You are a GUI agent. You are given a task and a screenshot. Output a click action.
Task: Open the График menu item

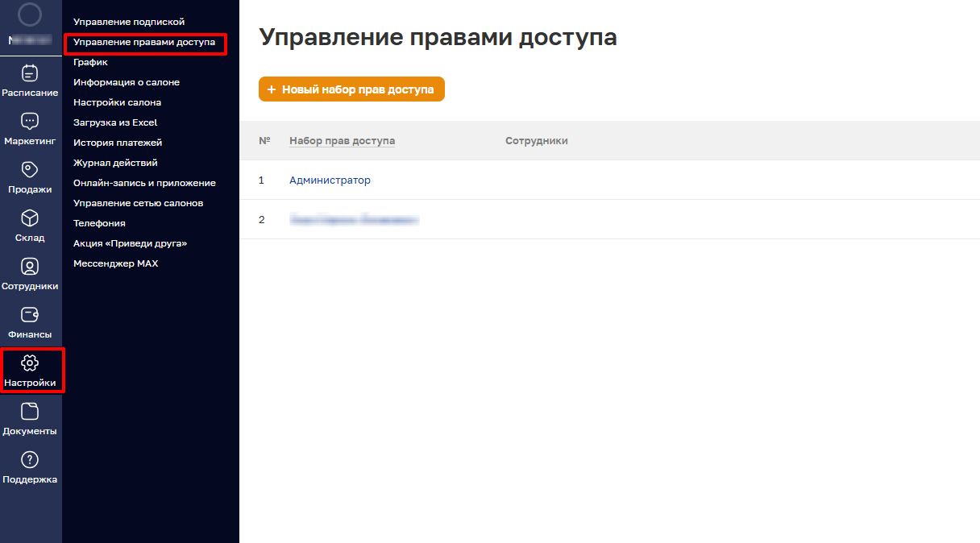pos(90,62)
